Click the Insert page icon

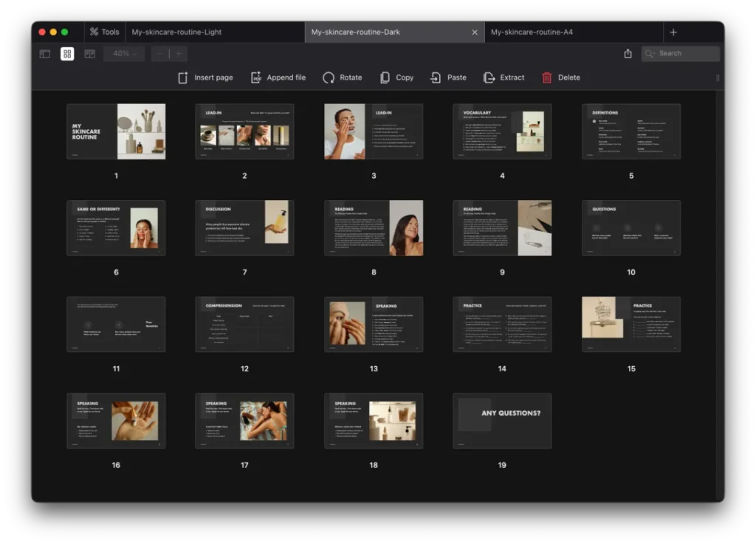pos(183,78)
